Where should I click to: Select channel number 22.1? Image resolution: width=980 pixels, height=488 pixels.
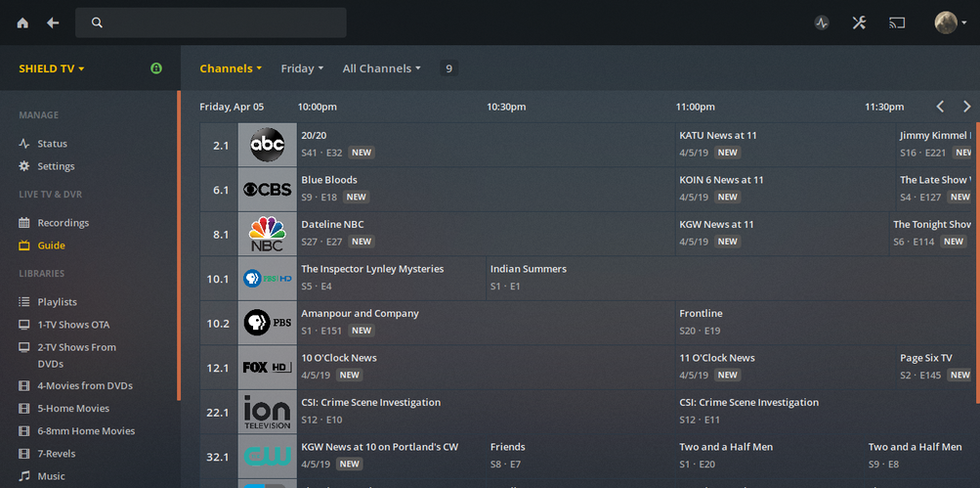click(218, 413)
